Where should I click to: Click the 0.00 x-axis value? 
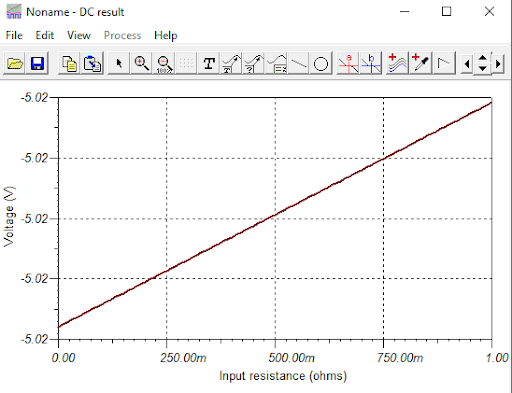point(63,358)
